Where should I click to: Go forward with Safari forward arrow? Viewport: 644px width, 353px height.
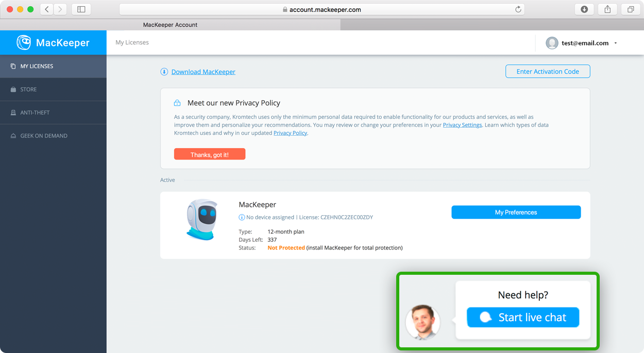[x=60, y=9]
